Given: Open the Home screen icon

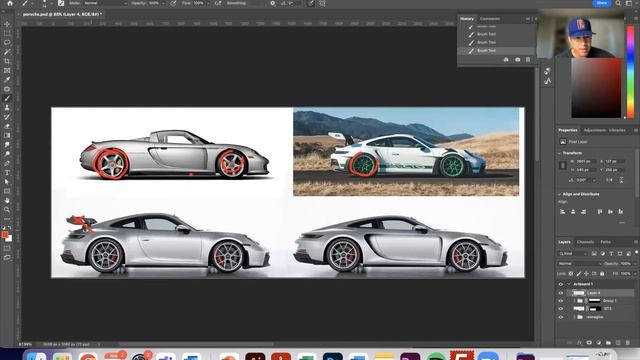Looking at the screenshot, I should (10, 3).
